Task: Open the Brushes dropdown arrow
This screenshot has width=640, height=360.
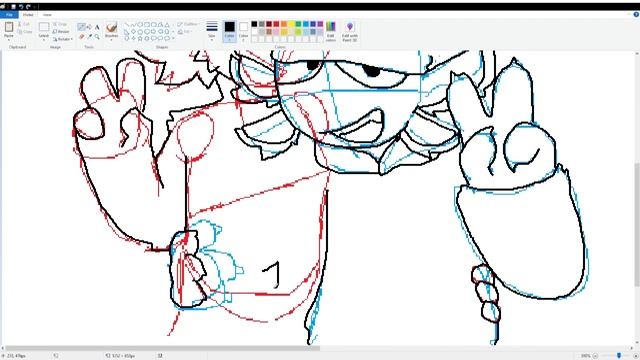Action: [111, 40]
